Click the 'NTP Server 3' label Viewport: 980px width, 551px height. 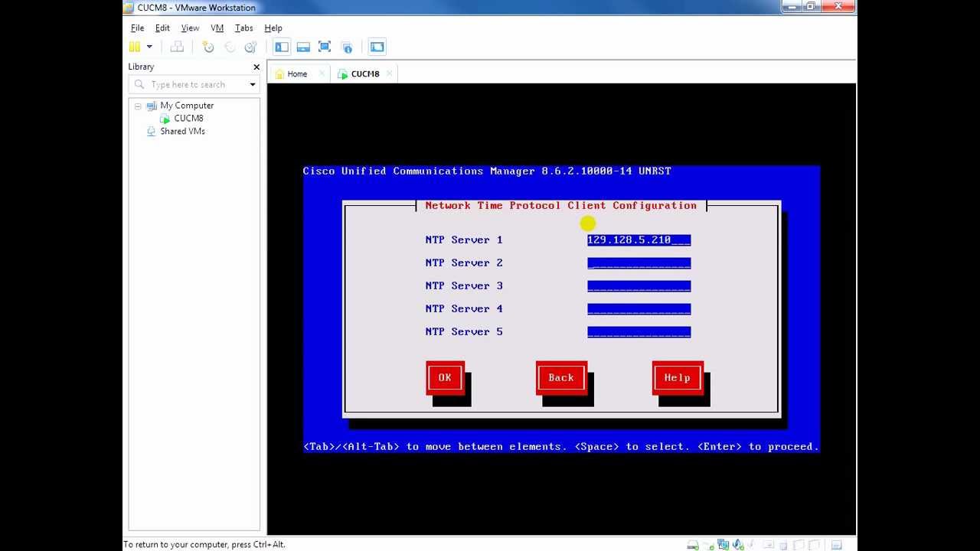click(464, 285)
